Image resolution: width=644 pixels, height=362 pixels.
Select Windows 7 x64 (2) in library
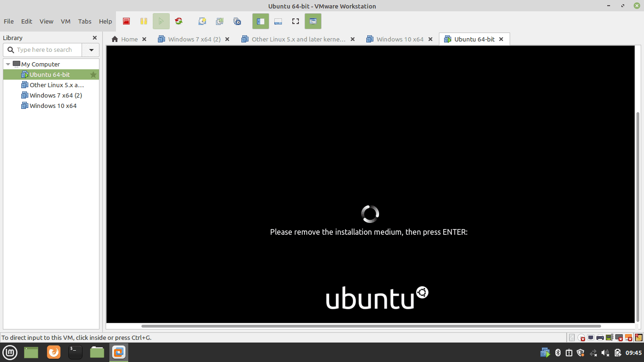coord(51,95)
